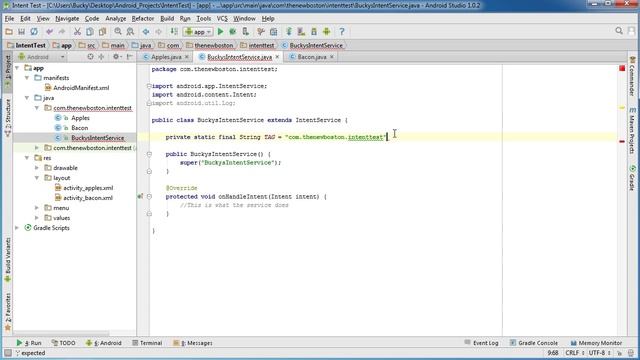The width and height of the screenshot is (640, 360).
Task: Click the Debug app bug icon
Action: [x=233, y=31]
